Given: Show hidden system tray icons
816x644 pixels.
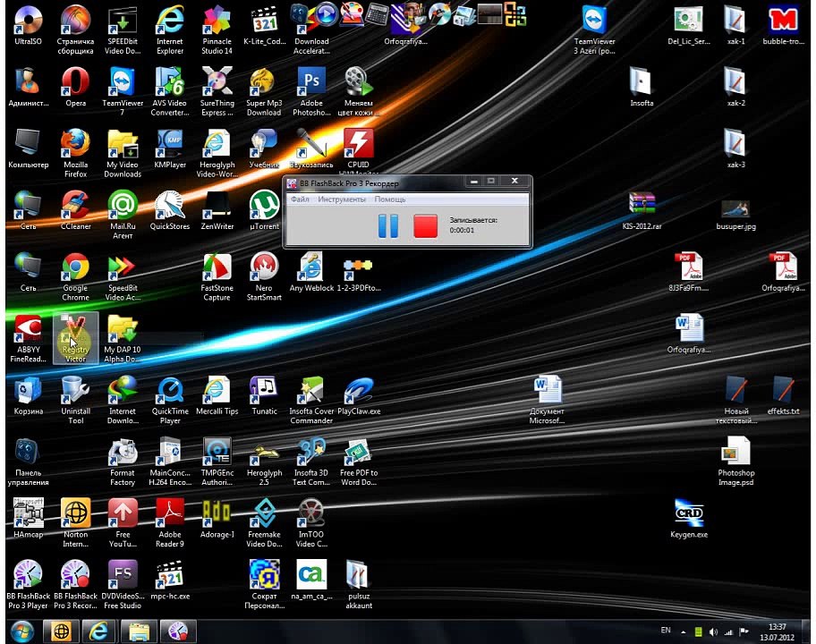Looking at the screenshot, I should (683, 632).
